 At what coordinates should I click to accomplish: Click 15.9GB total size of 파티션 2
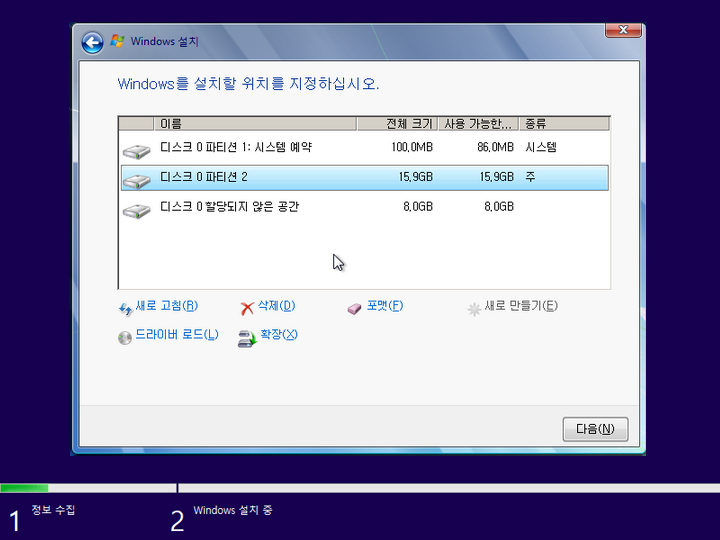(x=416, y=177)
